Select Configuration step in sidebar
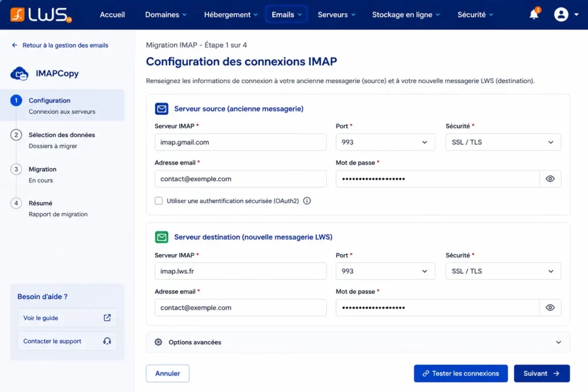The width and height of the screenshot is (588, 392). (x=62, y=105)
